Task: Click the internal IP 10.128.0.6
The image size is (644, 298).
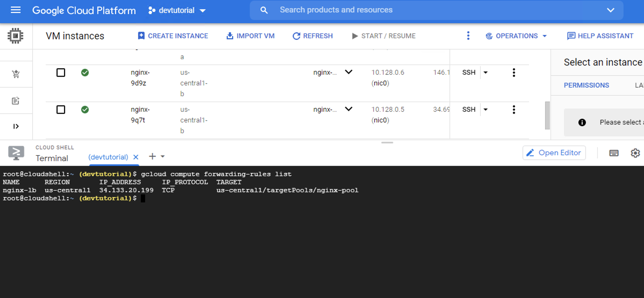Action: (x=388, y=72)
